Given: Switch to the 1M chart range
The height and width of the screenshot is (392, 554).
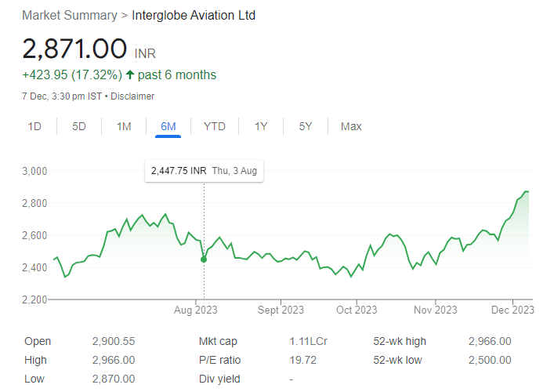Looking at the screenshot, I should click(124, 126).
